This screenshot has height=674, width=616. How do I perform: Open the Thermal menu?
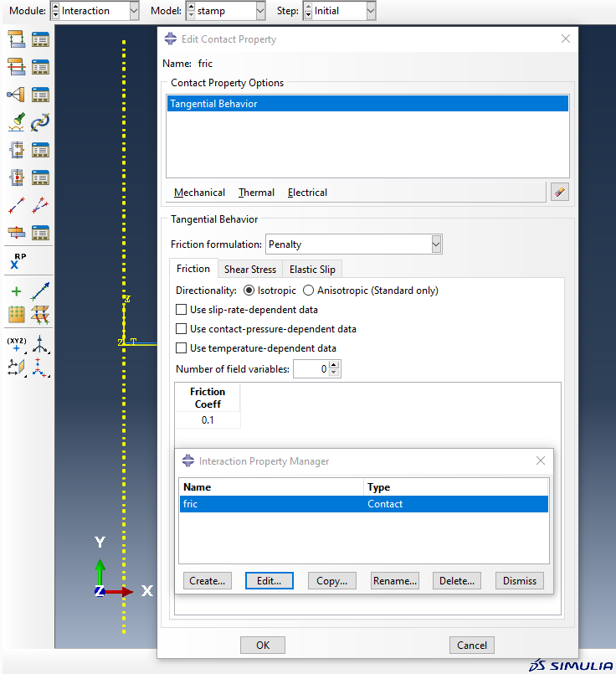[x=256, y=193]
